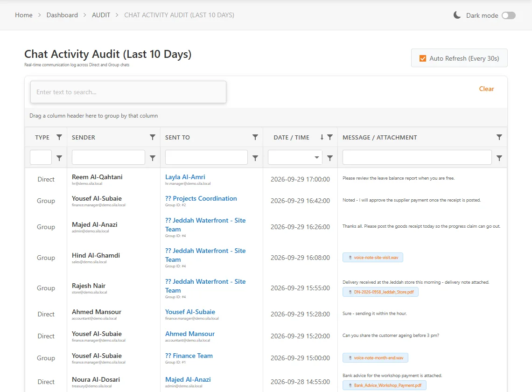Open Finance Team group link

pyautogui.click(x=189, y=356)
